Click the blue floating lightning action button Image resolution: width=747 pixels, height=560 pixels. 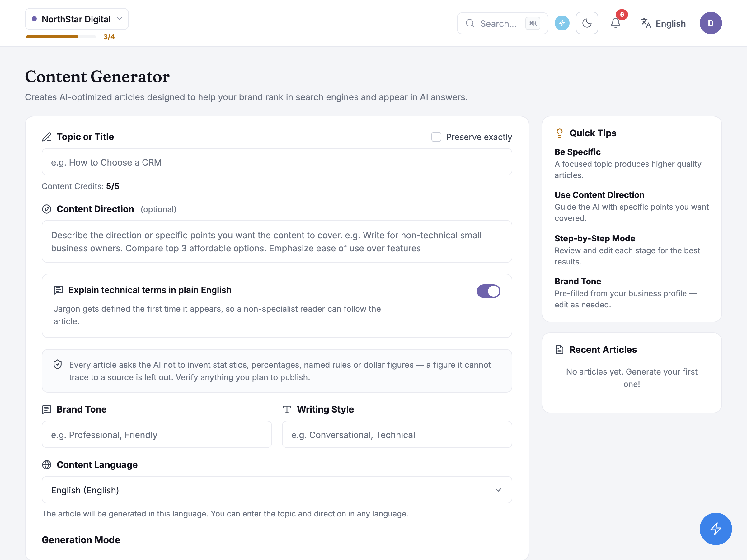[715, 528]
